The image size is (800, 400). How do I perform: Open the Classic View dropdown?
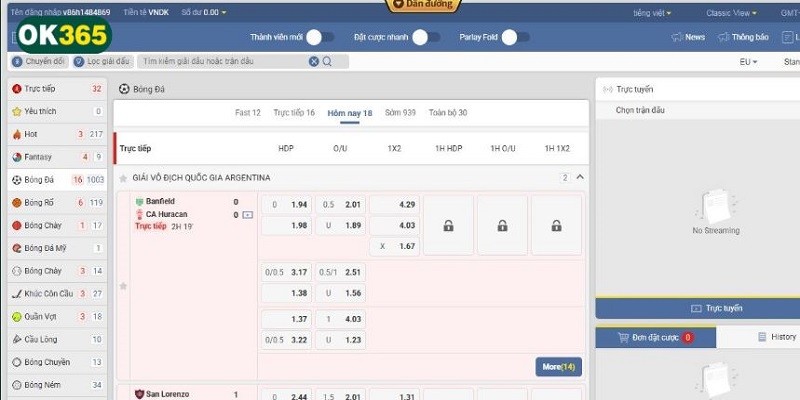731,13
